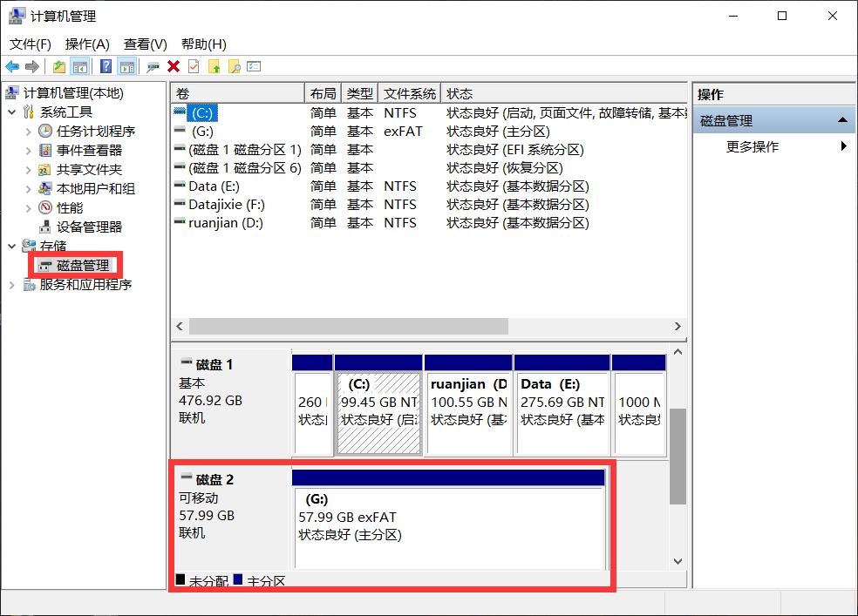Select the Datajixie (F:) volume row
Viewport: 858px width, 616px height.
point(429,205)
